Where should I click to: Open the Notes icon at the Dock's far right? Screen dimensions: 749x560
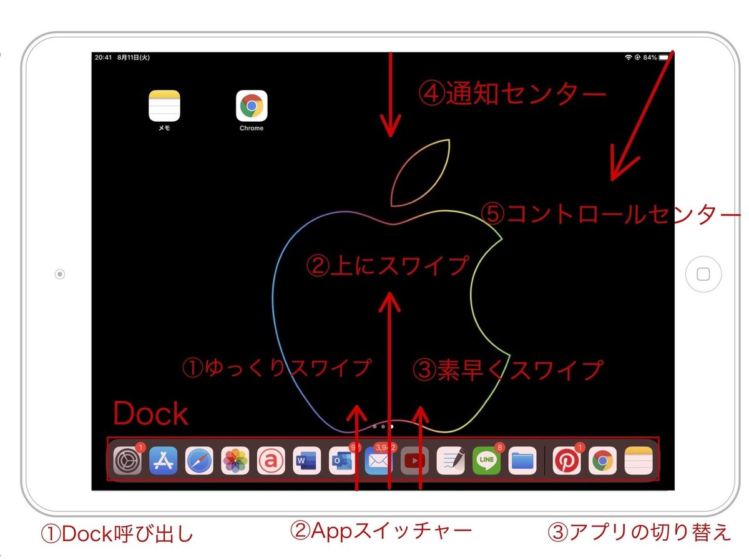coord(638,461)
